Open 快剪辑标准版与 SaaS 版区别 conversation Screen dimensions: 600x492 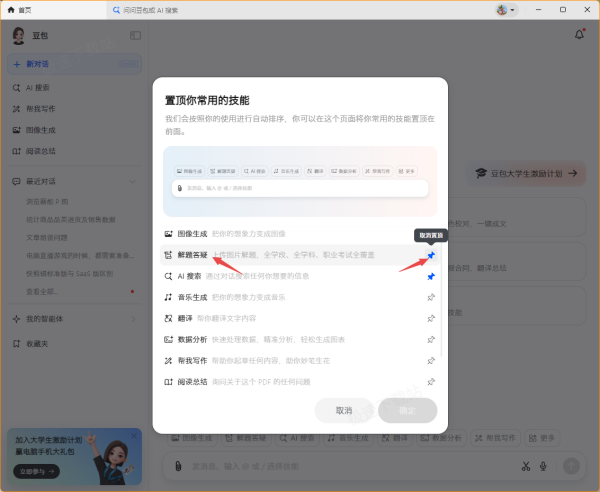tap(70, 274)
